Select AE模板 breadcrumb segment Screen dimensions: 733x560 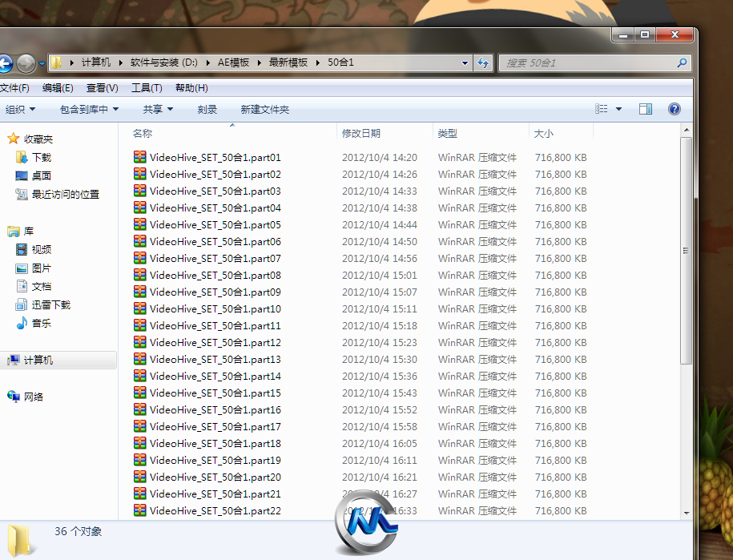233,62
